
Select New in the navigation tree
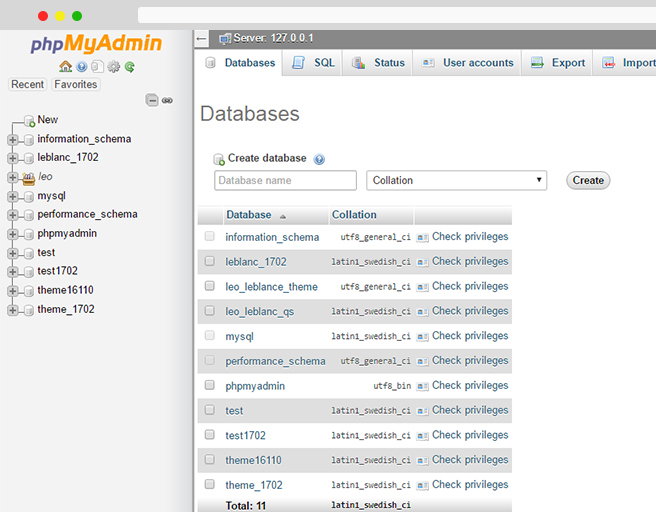48,120
